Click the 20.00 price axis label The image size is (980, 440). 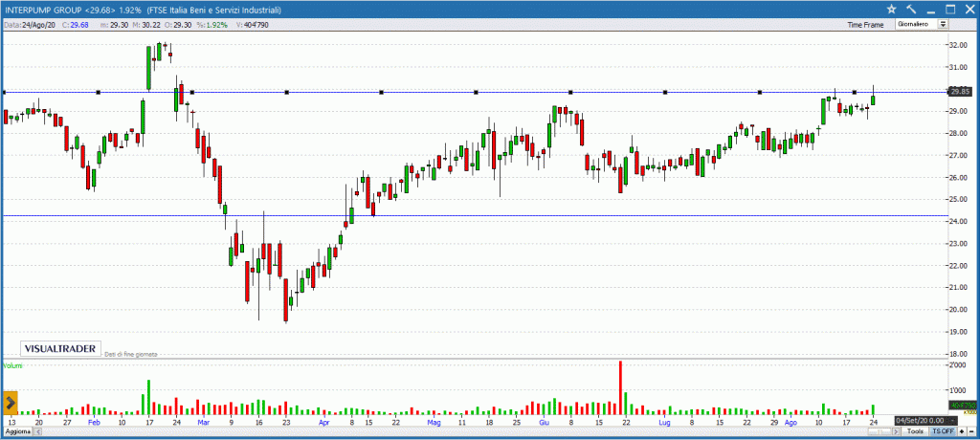tap(958, 309)
